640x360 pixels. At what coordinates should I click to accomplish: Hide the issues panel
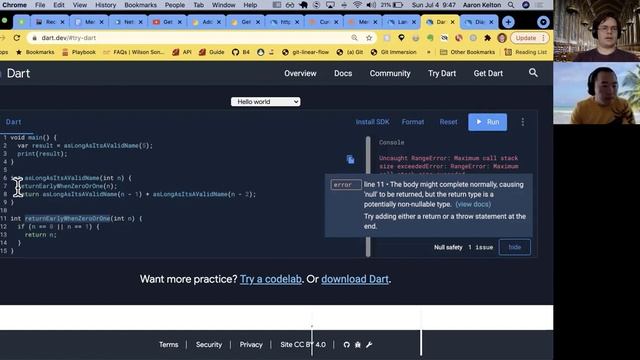(x=515, y=247)
